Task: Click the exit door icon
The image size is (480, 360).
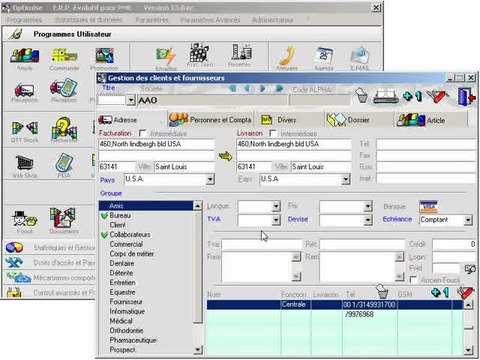Action: tap(466, 97)
